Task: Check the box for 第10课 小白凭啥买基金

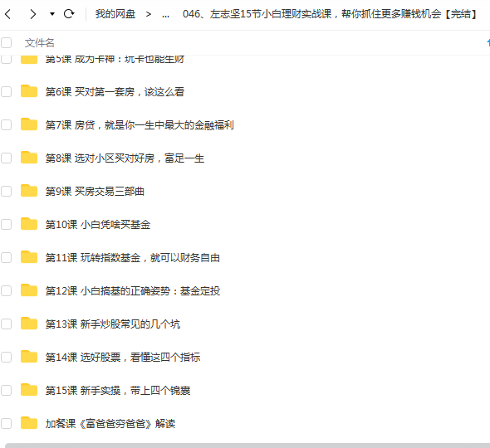Action: (x=7, y=225)
